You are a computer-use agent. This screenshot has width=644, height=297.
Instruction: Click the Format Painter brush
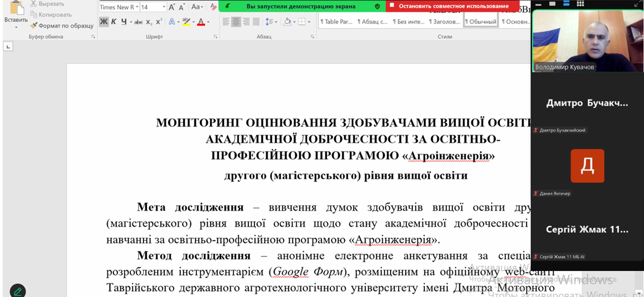(x=34, y=25)
